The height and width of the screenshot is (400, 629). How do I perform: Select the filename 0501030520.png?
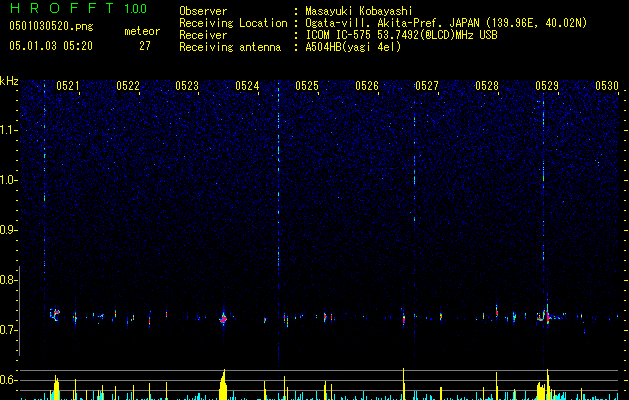(51, 26)
